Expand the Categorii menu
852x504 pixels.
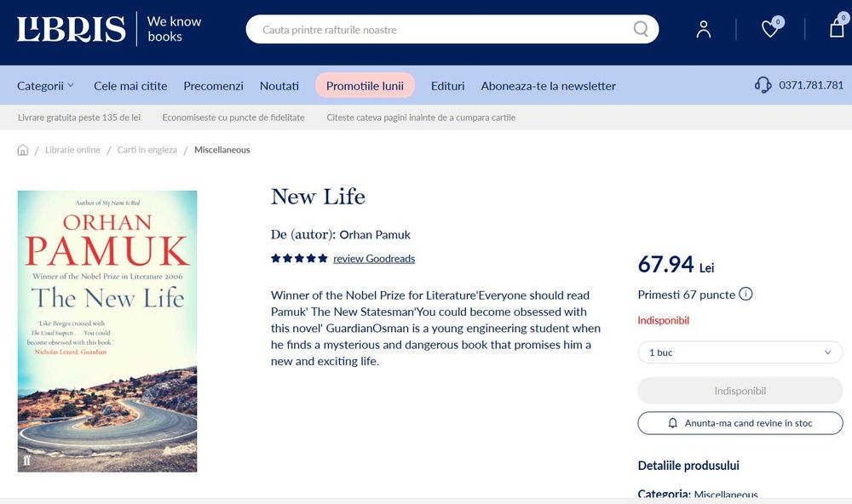[x=46, y=86]
